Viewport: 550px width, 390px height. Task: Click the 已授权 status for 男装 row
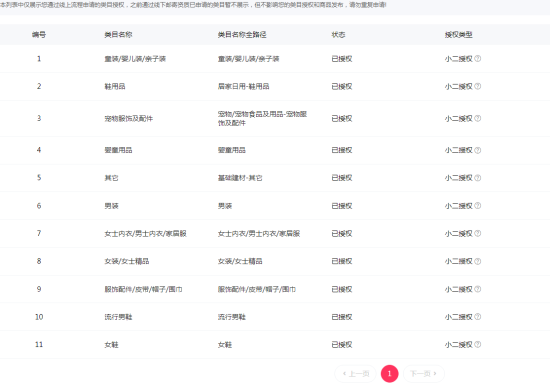[342, 206]
